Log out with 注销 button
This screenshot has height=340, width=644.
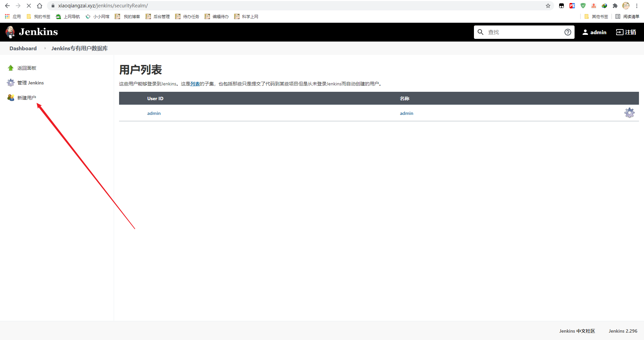click(626, 32)
